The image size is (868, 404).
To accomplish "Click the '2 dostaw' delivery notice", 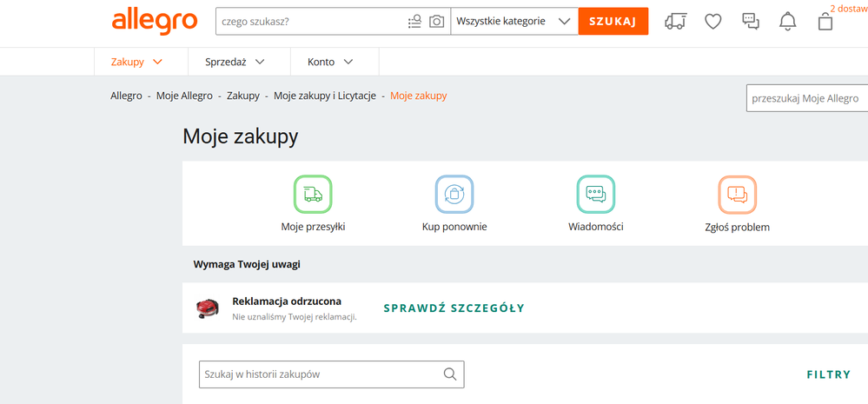I will click(849, 9).
